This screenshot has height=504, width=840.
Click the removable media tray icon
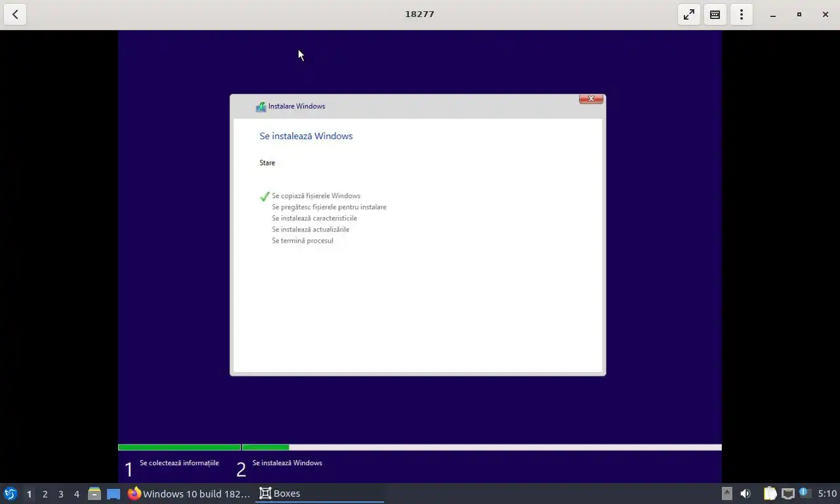click(726, 493)
